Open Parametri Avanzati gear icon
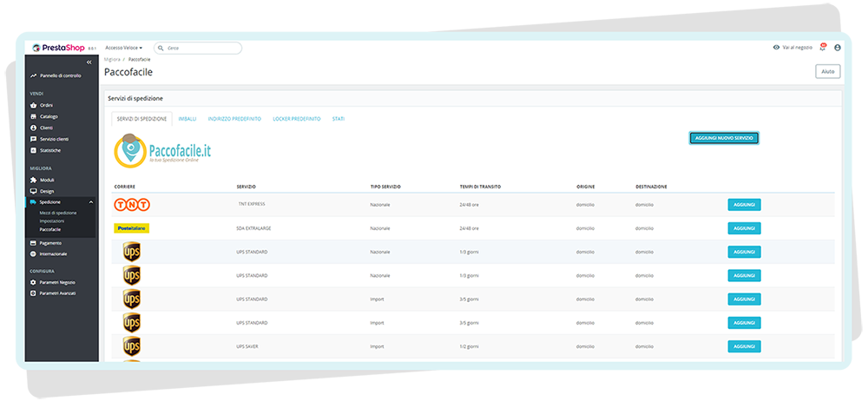 33,293
